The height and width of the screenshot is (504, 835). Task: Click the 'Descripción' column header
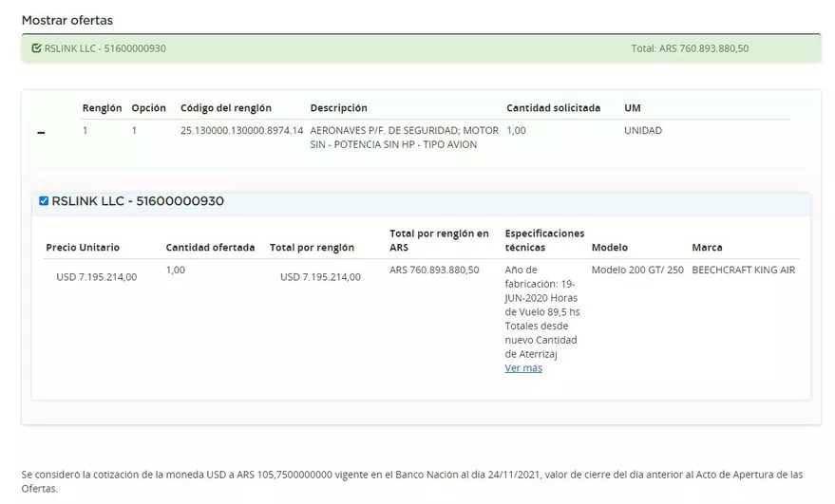pos(338,108)
